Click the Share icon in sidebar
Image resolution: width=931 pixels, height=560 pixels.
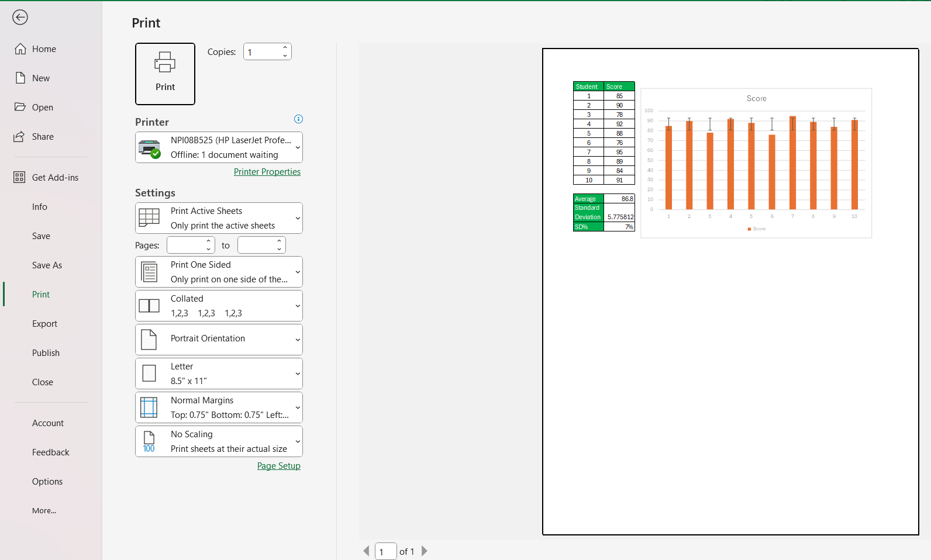tap(19, 137)
